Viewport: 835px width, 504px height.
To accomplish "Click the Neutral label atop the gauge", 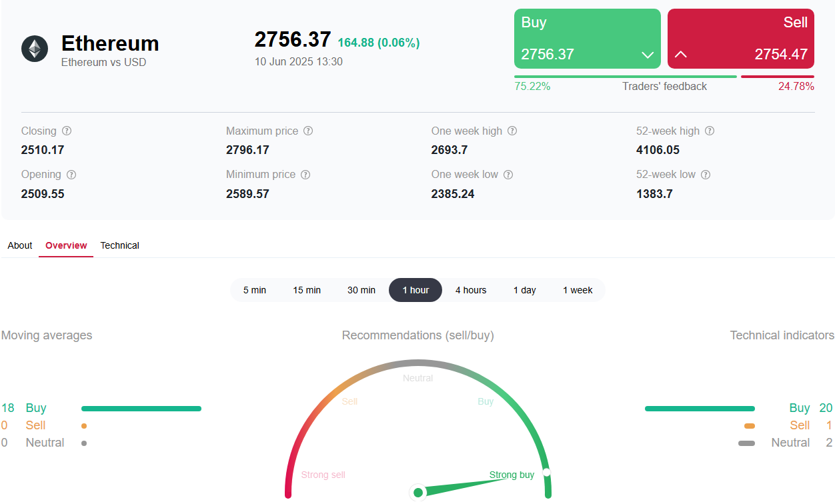I will coord(418,378).
